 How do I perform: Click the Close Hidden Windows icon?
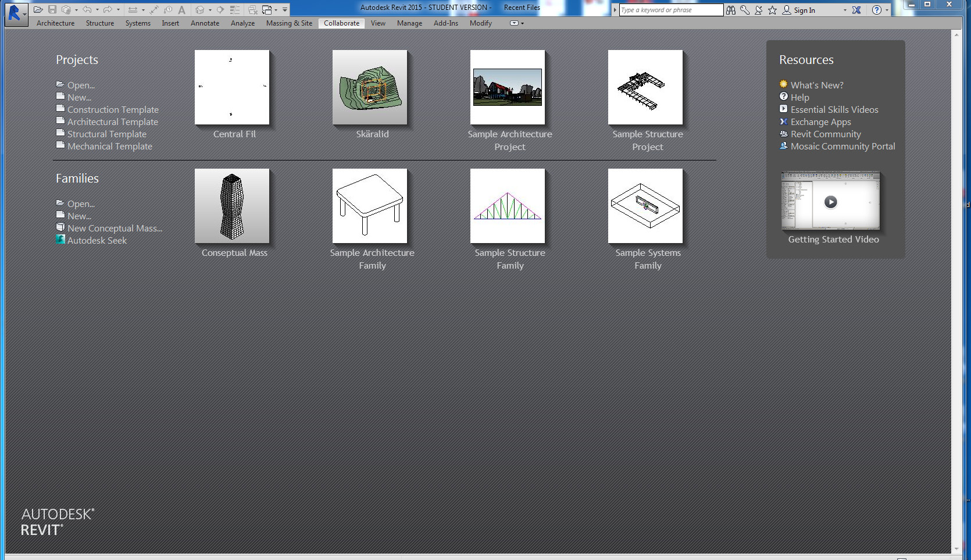coord(253,10)
